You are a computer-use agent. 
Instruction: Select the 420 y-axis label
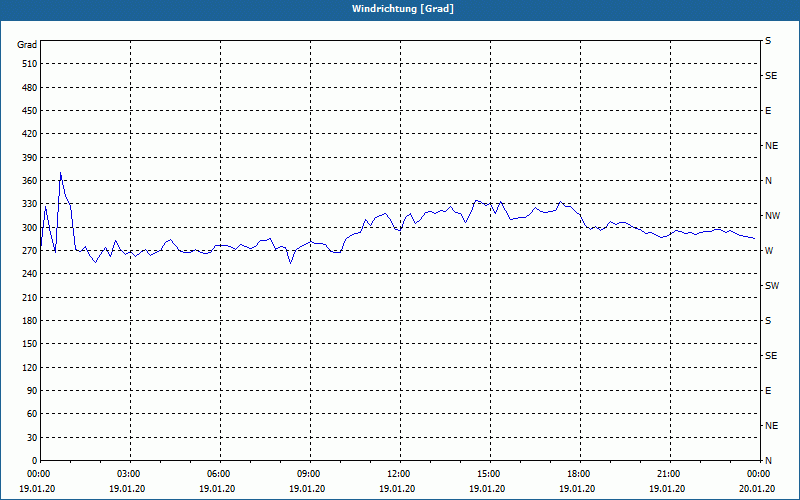tap(30, 134)
